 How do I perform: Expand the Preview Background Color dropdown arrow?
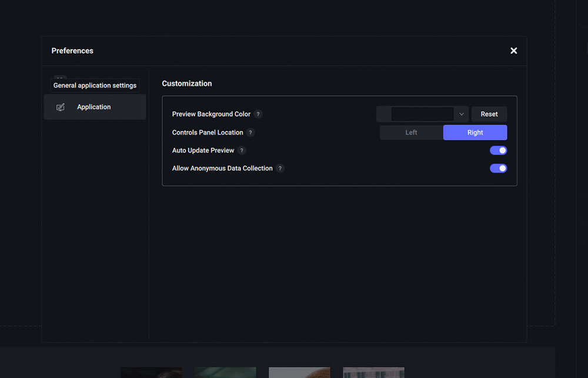coord(462,114)
